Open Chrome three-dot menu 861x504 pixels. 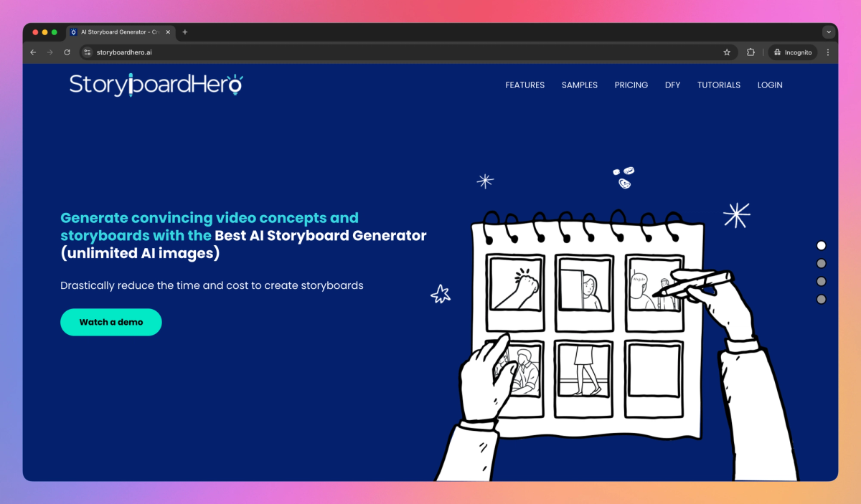(x=828, y=52)
